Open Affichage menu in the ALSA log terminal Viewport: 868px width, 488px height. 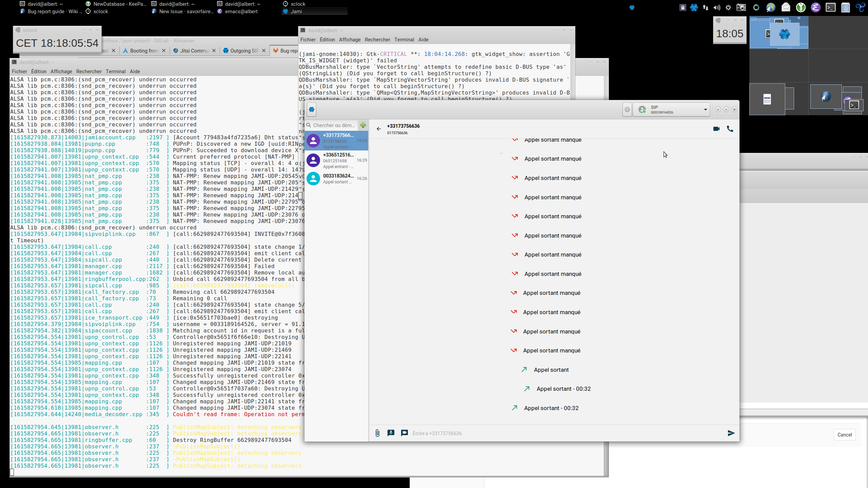(61, 71)
